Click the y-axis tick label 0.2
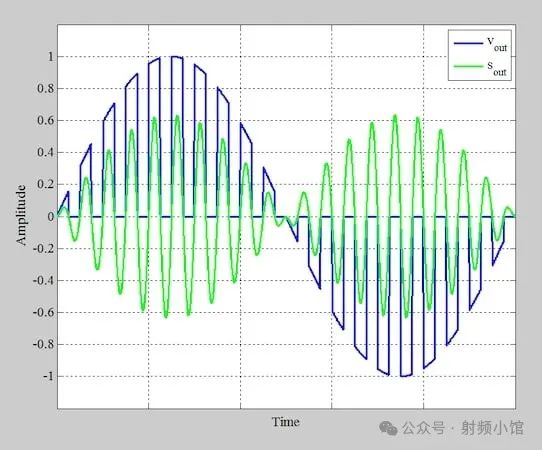 (46, 185)
